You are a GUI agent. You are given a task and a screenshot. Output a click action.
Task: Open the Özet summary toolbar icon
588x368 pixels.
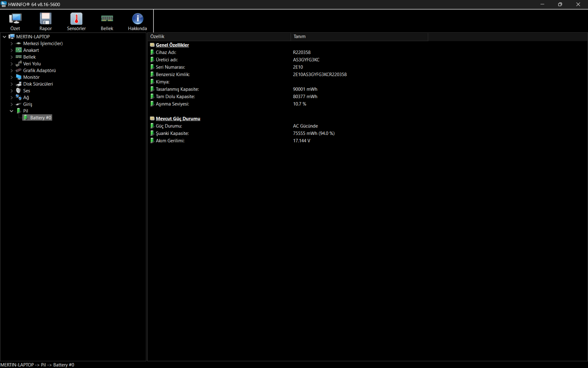15,19
